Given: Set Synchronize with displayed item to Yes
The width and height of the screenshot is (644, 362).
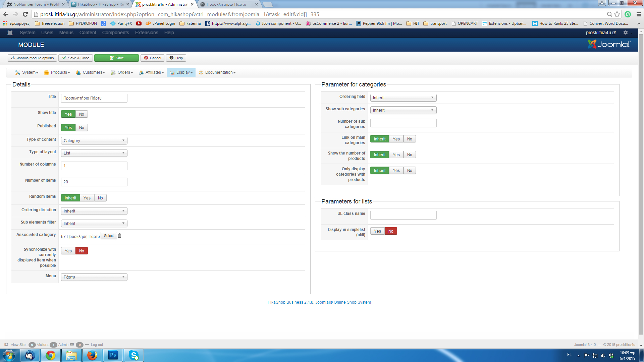Looking at the screenshot, I should (68, 251).
